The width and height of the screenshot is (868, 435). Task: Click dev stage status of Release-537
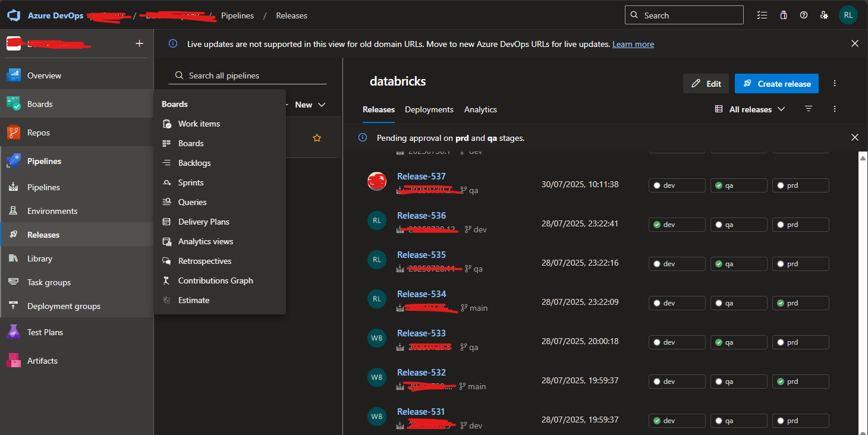pos(677,185)
